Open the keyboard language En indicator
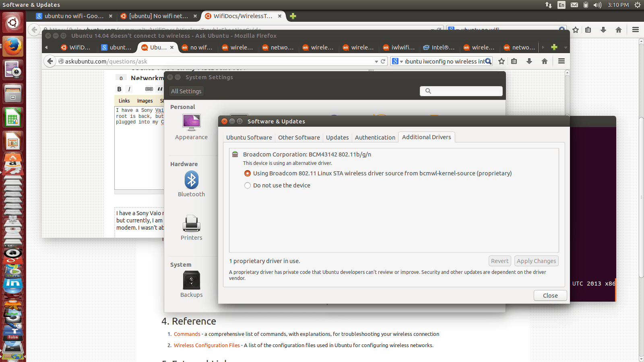Image resolution: width=644 pixels, height=362 pixels. click(x=561, y=5)
